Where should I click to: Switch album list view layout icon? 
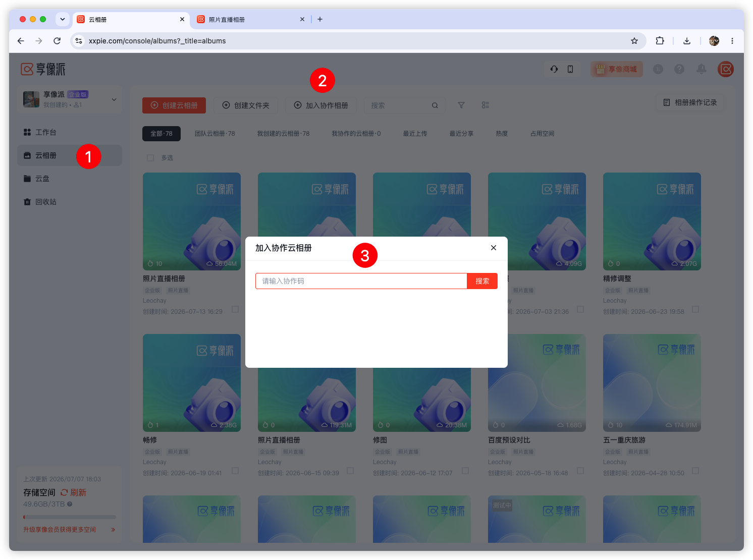click(486, 105)
